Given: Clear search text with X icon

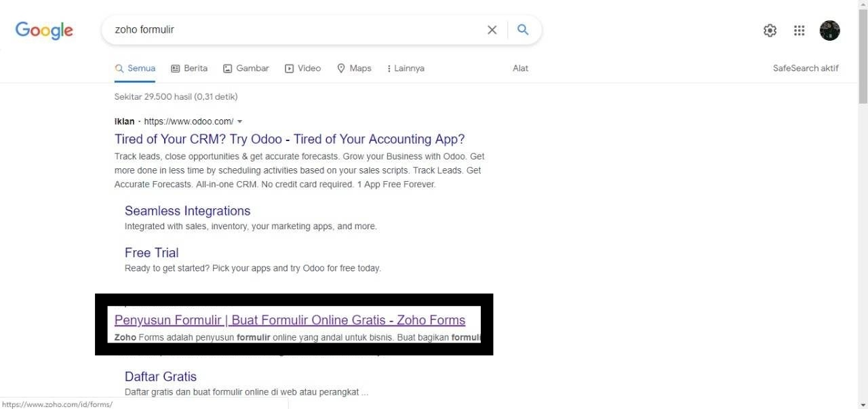Looking at the screenshot, I should coord(492,30).
